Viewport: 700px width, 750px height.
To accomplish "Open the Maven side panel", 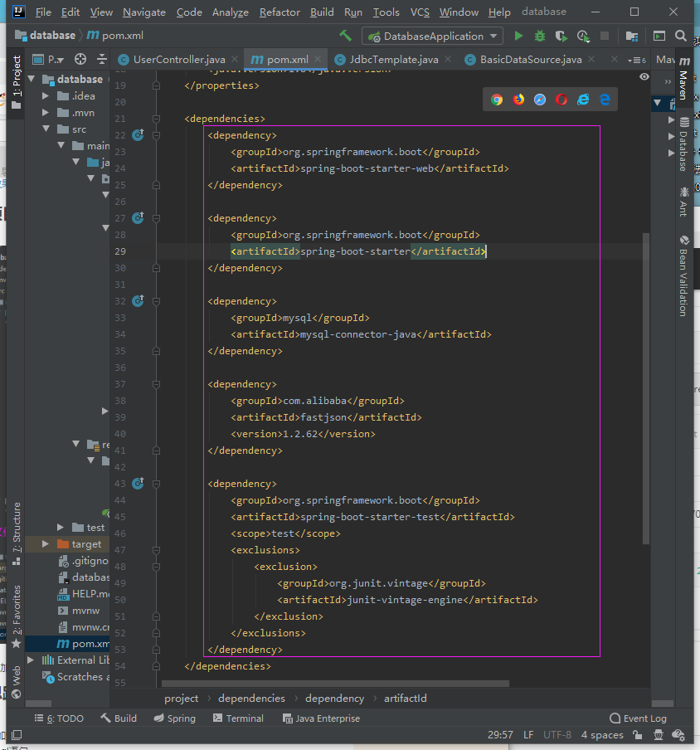I will (683, 78).
